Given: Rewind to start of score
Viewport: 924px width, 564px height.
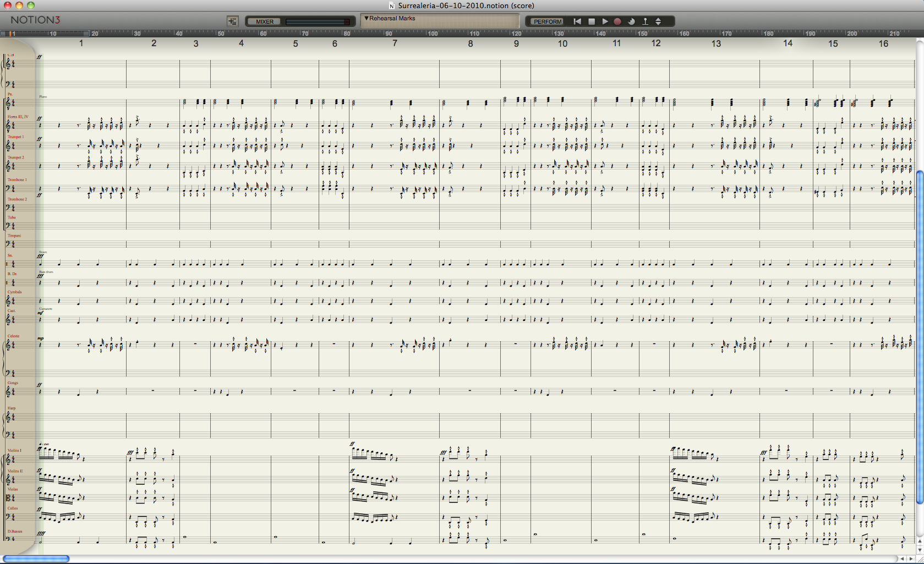Looking at the screenshot, I should click(x=577, y=21).
